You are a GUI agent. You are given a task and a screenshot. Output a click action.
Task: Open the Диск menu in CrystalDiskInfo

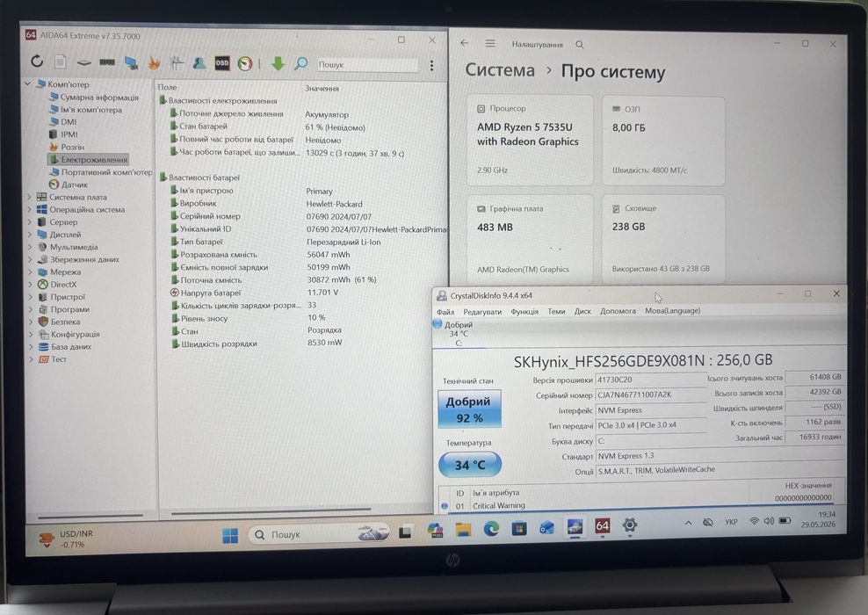582,311
